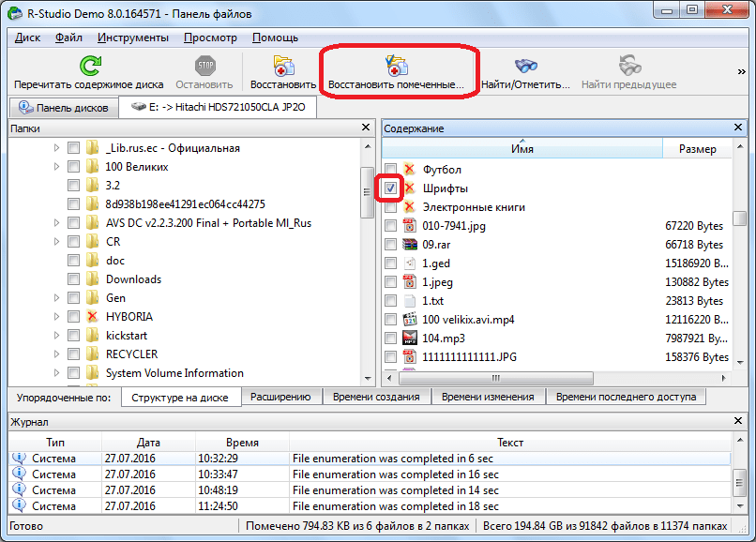Sort by Времени создания button
The image size is (756, 542).
tap(375, 397)
